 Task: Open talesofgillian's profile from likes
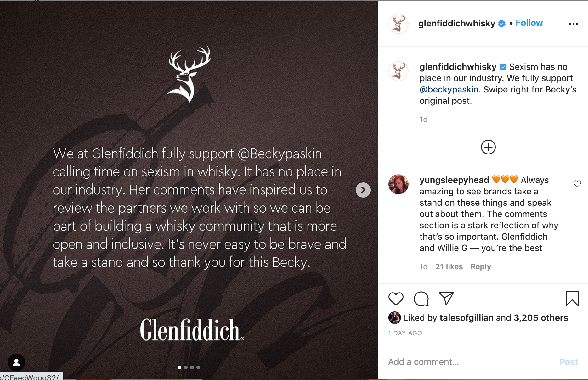coord(466,318)
